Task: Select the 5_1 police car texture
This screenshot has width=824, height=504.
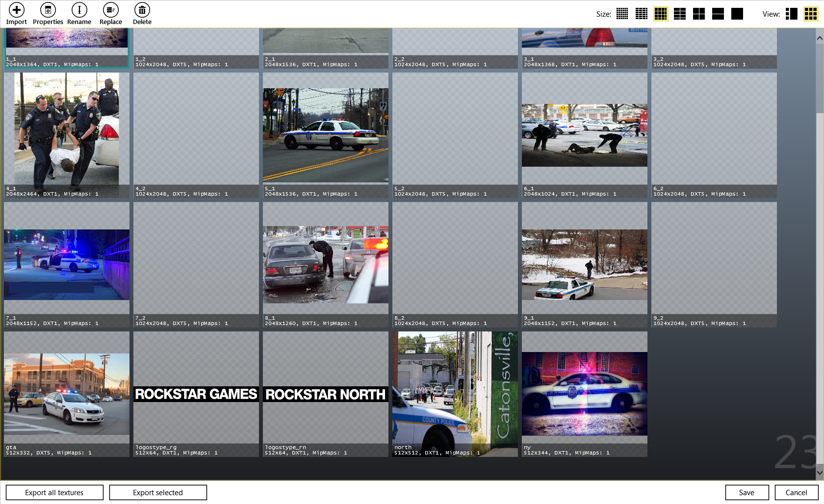Action: click(x=326, y=135)
